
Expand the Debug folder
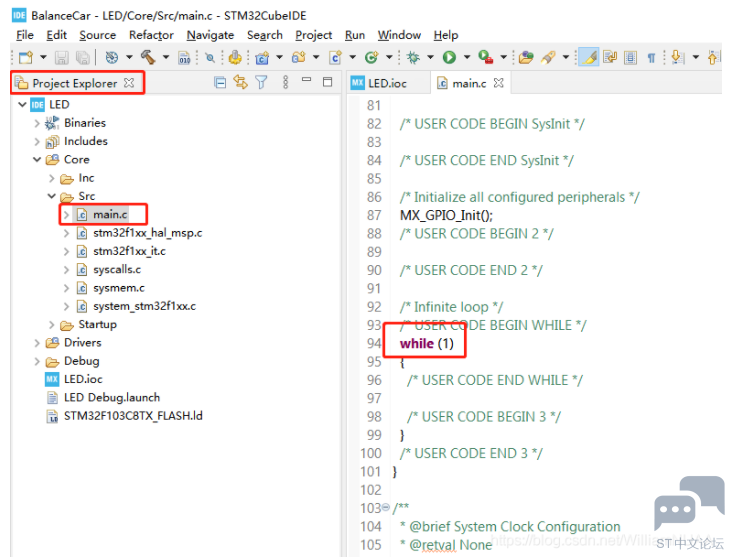[37, 361]
